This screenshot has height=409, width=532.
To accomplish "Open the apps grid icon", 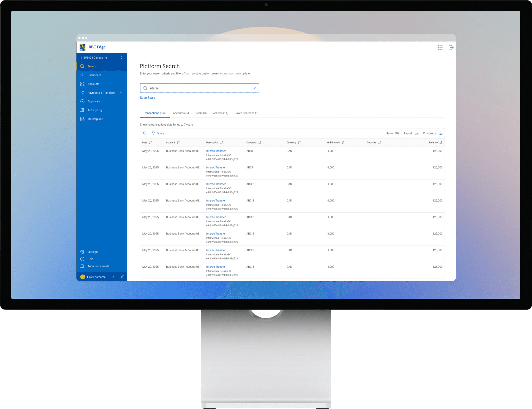I will pos(440,47).
